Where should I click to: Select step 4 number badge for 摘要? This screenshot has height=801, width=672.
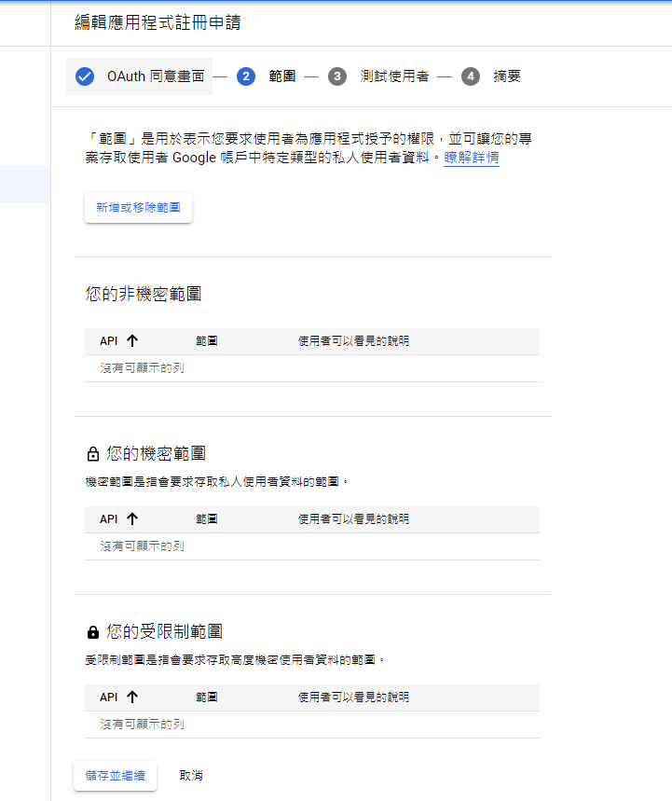(471, 76)
